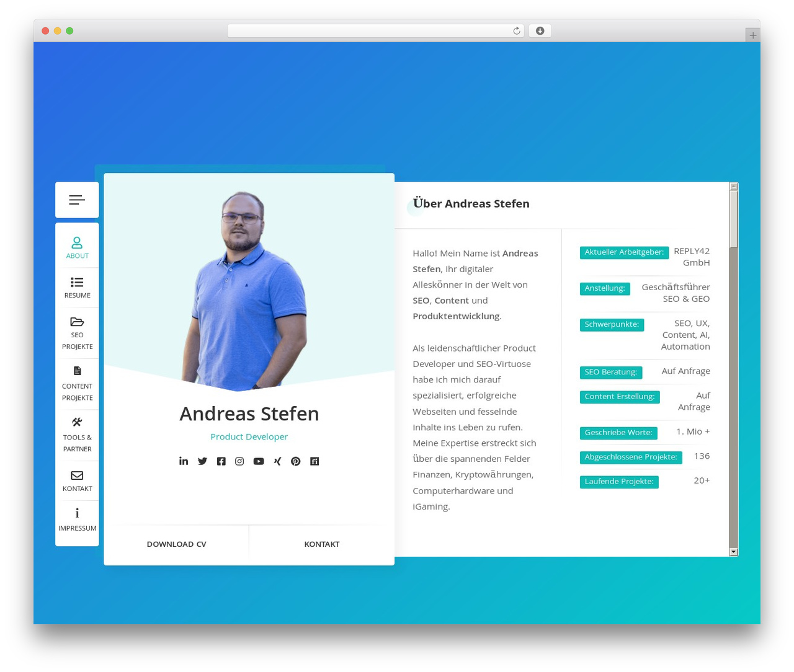Visit the Twitter profile icon

tap(202, 461)
